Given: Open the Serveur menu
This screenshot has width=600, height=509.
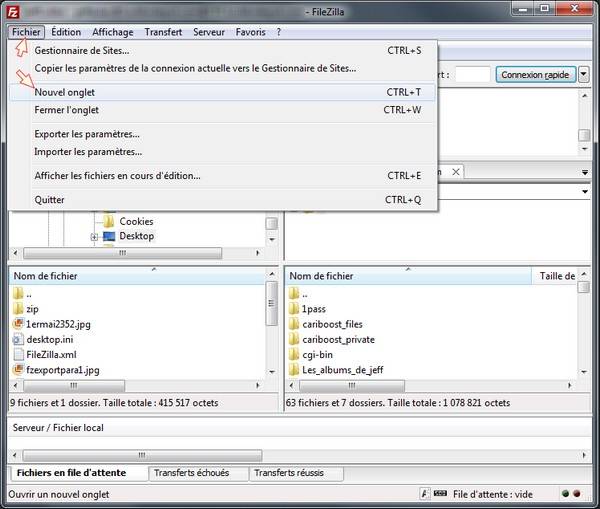Looking at the screenshot, I should point(209,32).
